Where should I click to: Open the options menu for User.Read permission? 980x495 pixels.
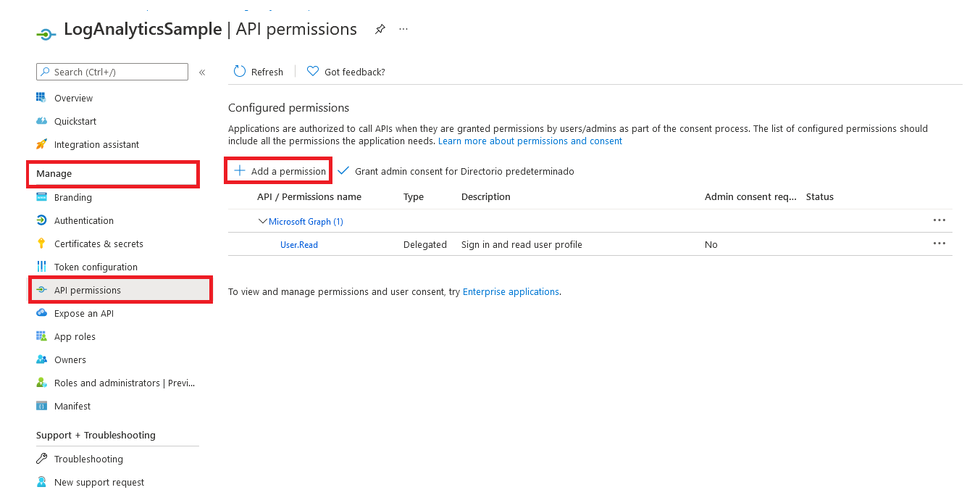939,243
